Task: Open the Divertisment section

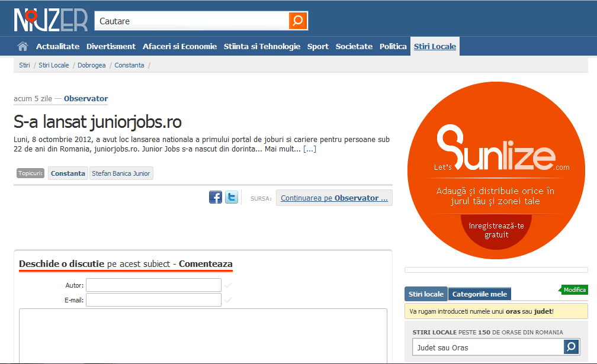Action: 111,46
